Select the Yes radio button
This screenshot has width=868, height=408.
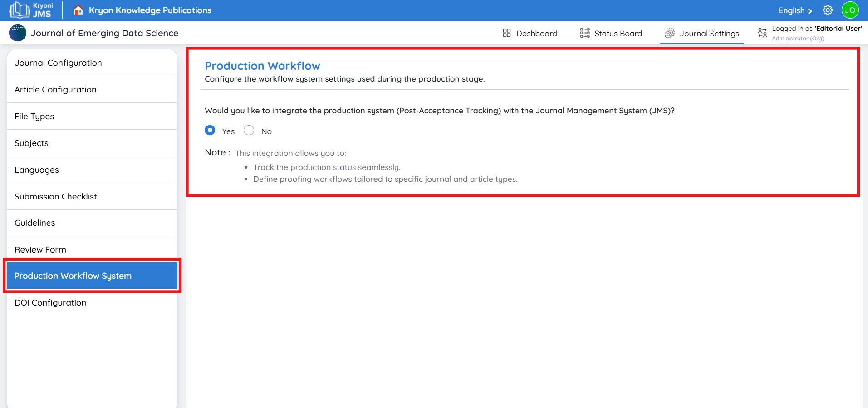pyautogui.click(x=210, y=131)
